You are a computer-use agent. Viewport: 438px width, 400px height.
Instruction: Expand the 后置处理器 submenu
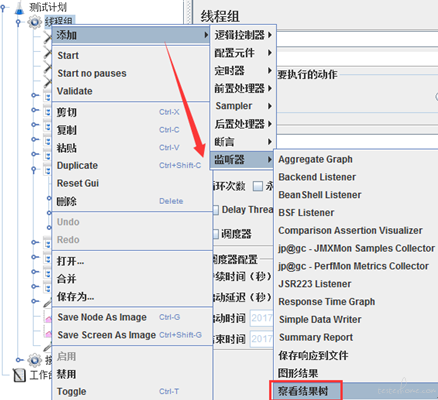(x=243, y=124)
